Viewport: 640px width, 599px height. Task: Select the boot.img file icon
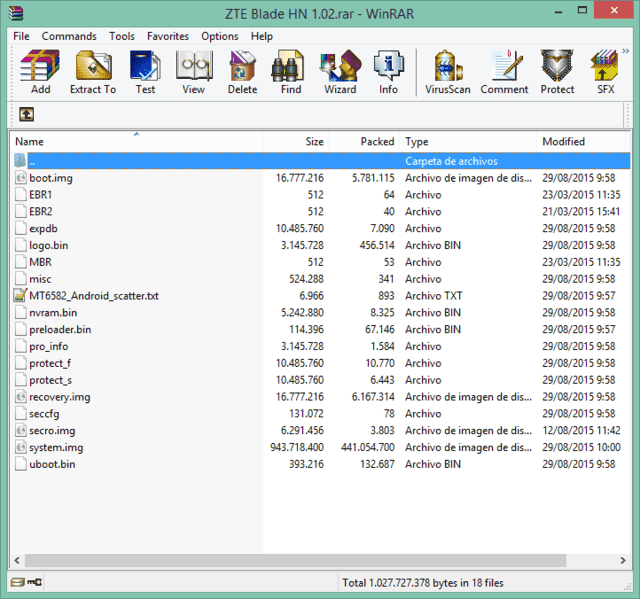[20, 177]
